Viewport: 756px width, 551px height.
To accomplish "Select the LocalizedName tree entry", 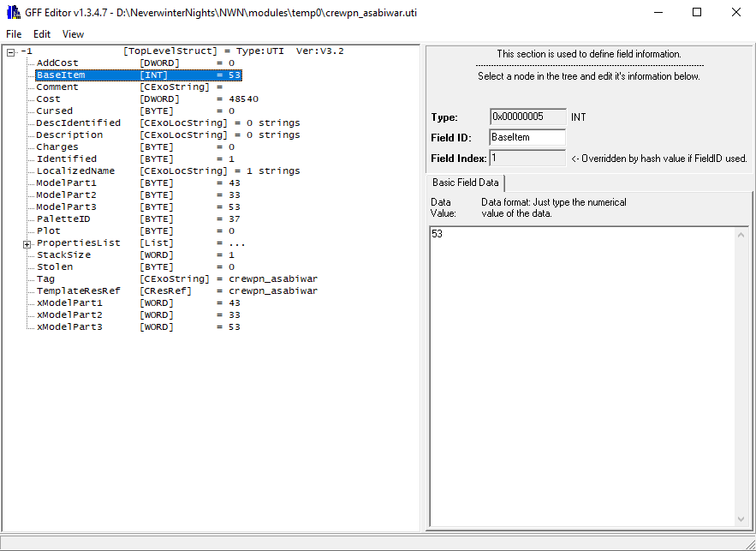I will [75, 171].
